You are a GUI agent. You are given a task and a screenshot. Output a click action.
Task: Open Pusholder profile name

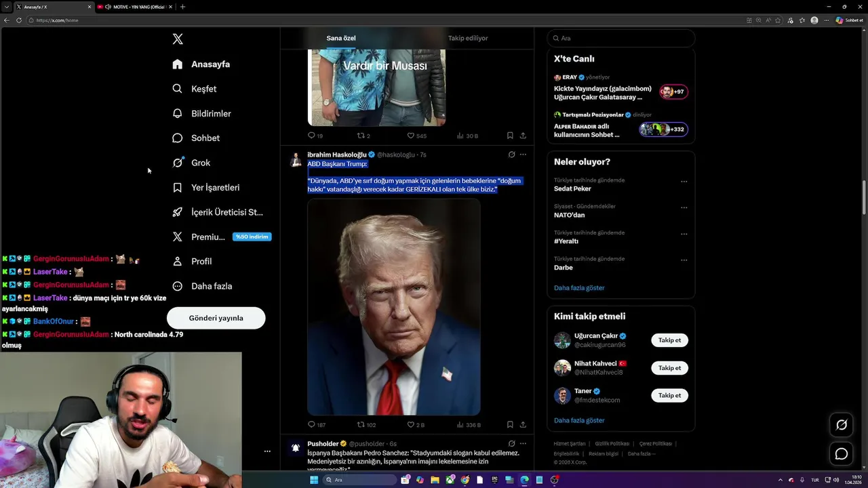pyautogui.click(x=323, y=444)
